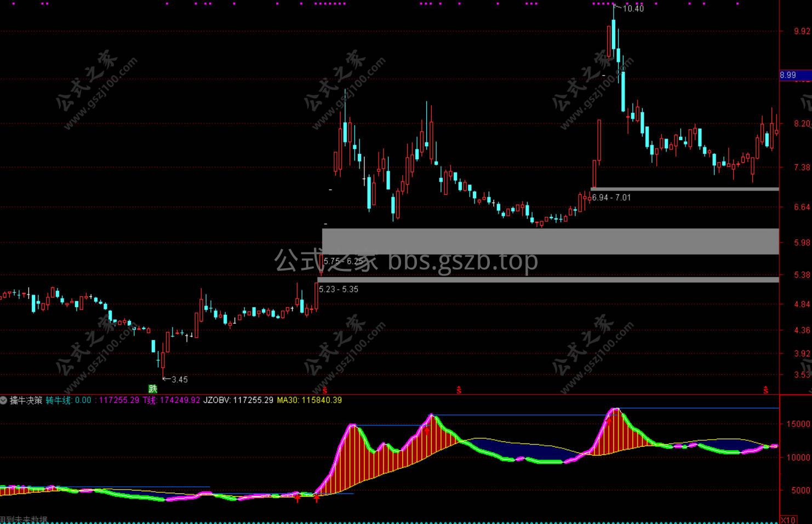This screenshot has height=524, width=812.
Task: Click the 5.23 - 5.35 gap label
Action: click(339, 289)
